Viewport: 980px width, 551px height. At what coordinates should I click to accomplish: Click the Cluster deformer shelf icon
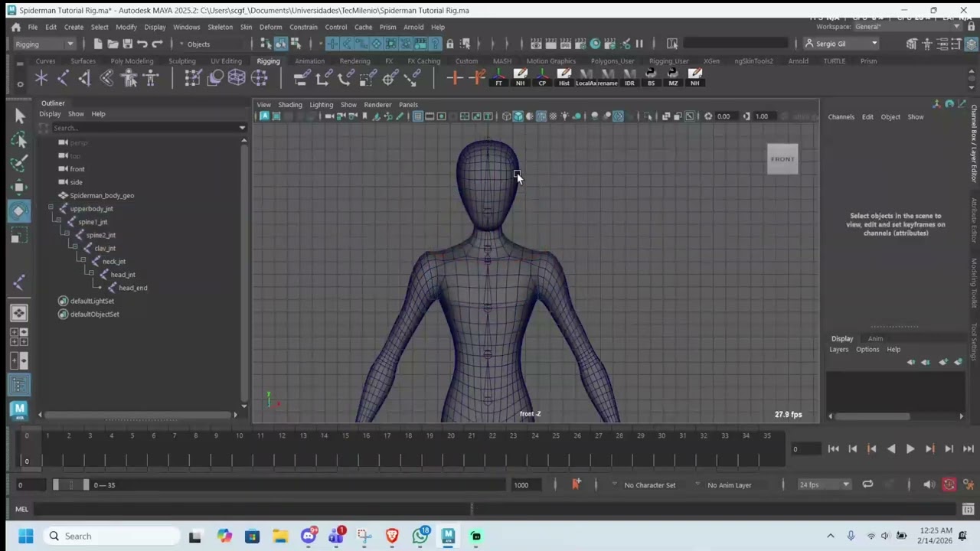[259, 77]
